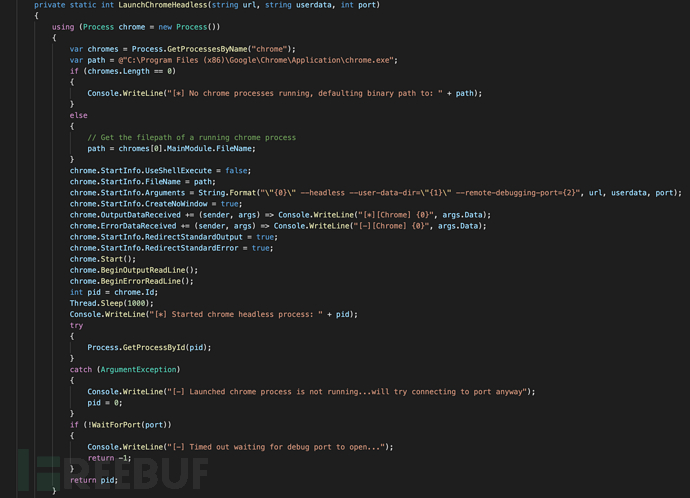The height and width of the screenshot is (498, 690).
Task: Click the 'using (Process chrome = new Process())' line
Action: pos(136,27)
